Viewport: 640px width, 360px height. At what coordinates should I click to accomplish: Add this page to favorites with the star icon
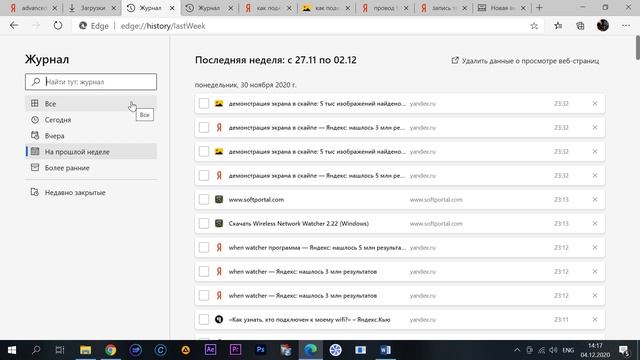point(534,26)
